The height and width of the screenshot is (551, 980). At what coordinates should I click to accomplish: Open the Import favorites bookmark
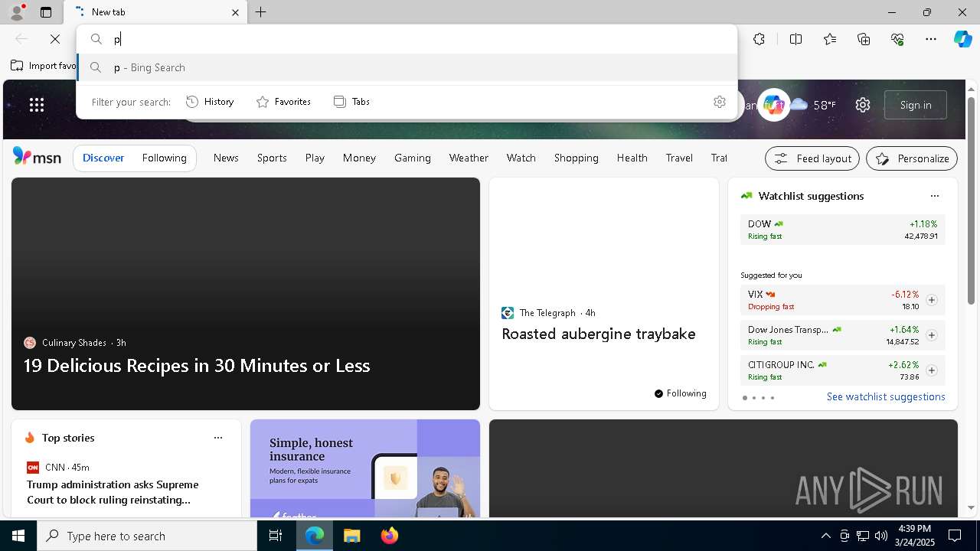point(44,66)
